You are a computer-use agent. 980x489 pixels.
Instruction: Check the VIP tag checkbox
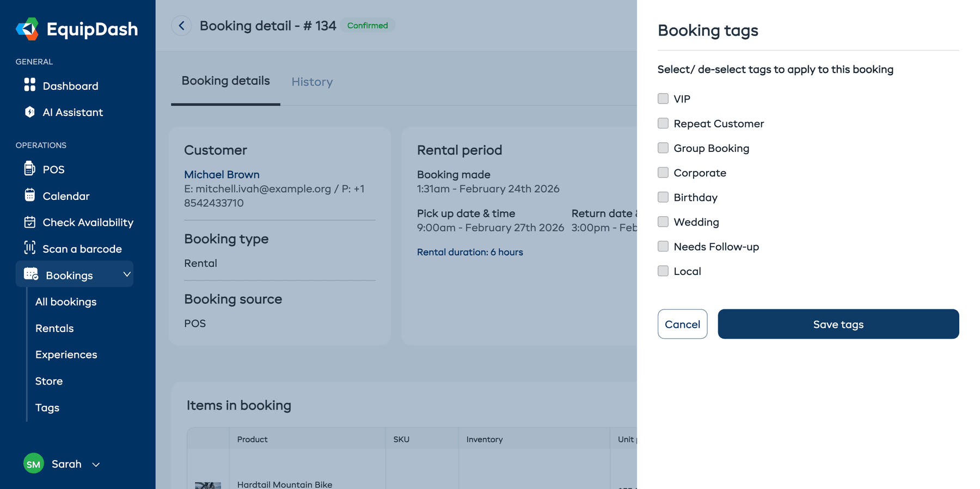click(663, 99)
